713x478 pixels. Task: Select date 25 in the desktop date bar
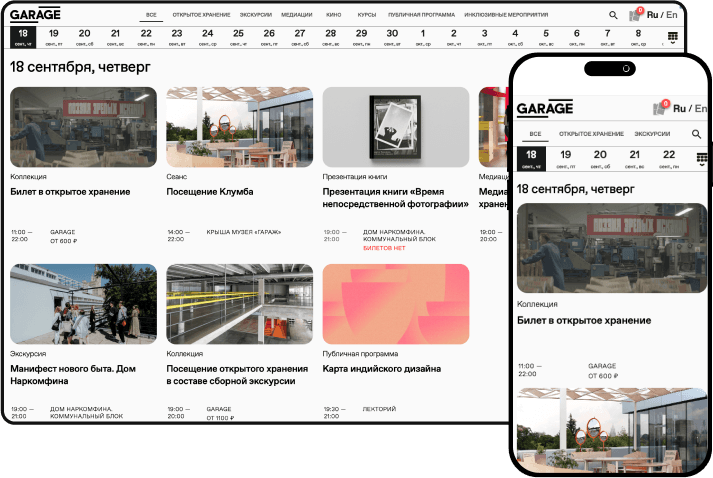point(238,38)
